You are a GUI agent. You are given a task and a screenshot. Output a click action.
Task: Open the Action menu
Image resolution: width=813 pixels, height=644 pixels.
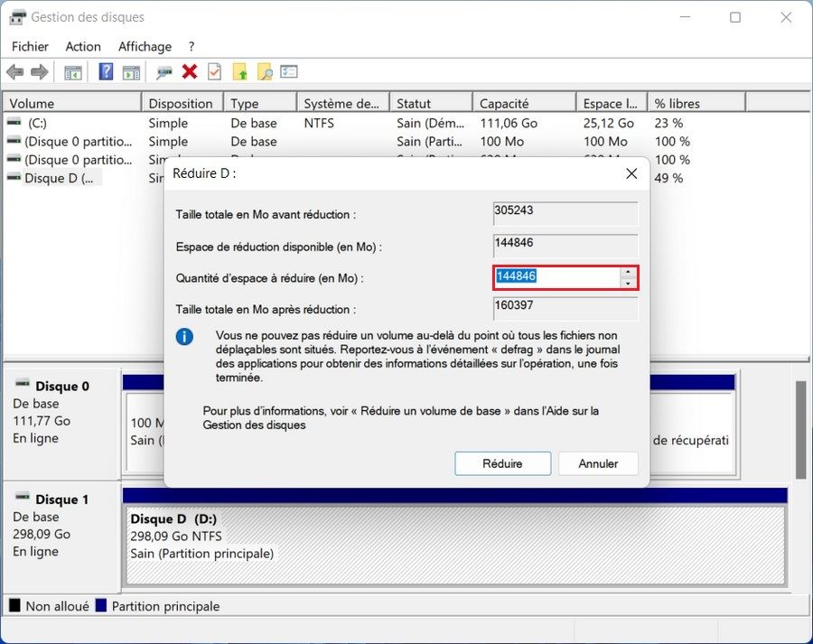click(83, 46)
